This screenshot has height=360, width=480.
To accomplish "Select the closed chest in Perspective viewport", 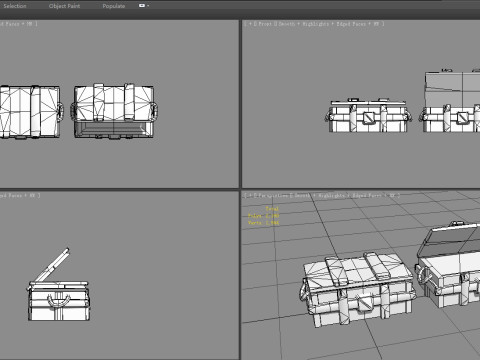I will point(357,289).
